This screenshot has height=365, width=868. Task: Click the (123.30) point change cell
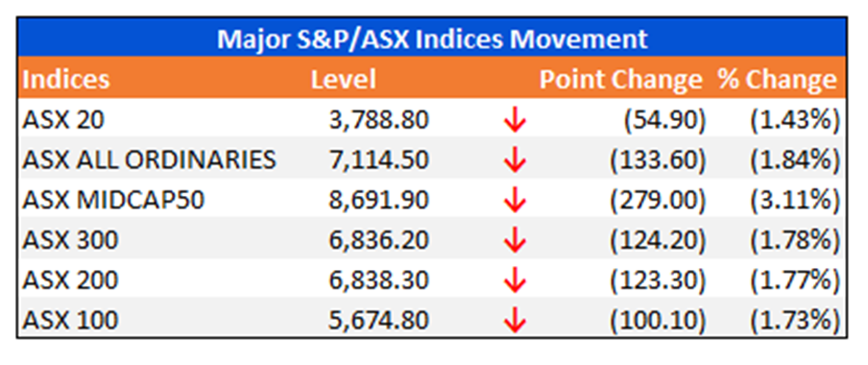pyautogui.click(x=658, y=280)
